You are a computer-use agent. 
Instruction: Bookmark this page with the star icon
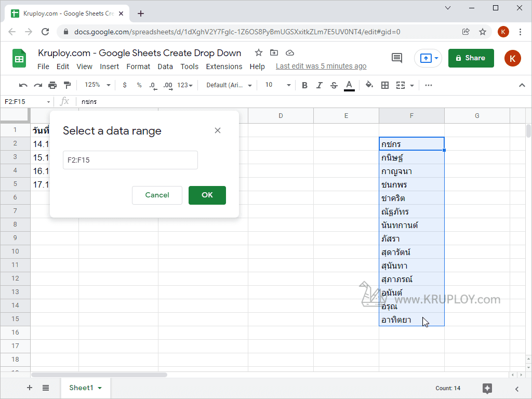(483, 32)
